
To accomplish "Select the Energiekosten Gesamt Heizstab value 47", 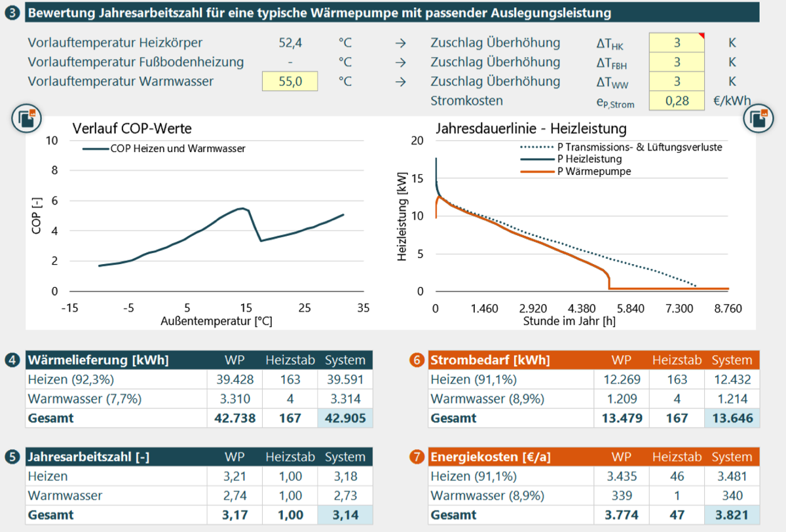I will (x=677, y=515).
